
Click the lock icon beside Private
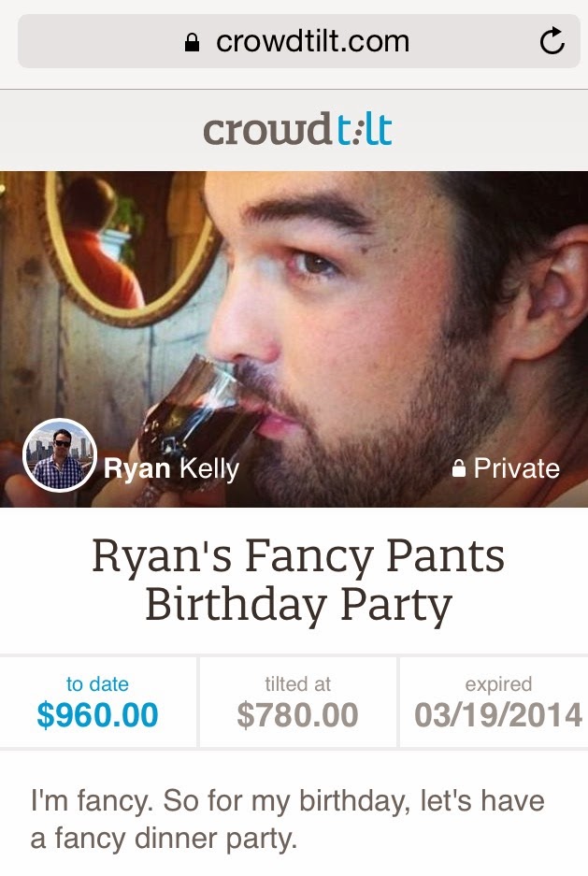click(459, 469)
